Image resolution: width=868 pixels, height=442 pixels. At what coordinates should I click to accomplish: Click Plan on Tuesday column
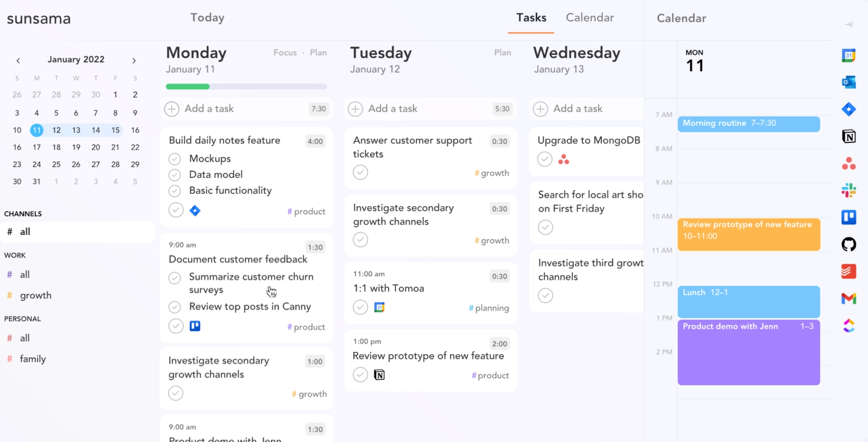[x=502, y=53]
